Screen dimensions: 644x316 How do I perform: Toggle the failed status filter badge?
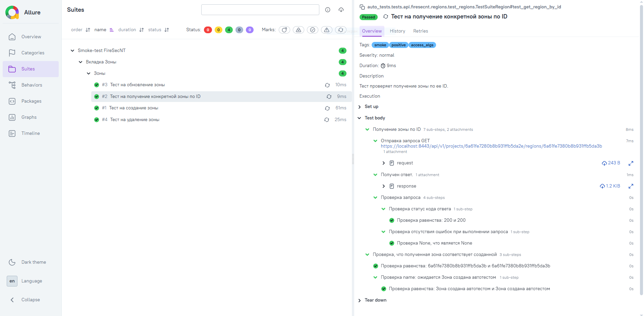pos(208,30)
